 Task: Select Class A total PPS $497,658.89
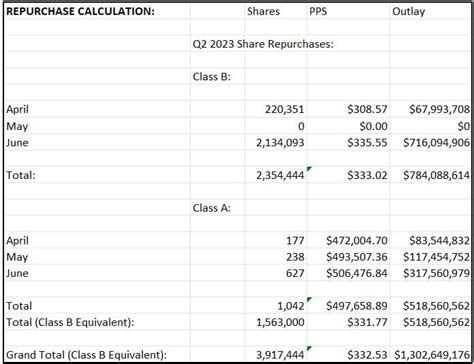point(357,306)
